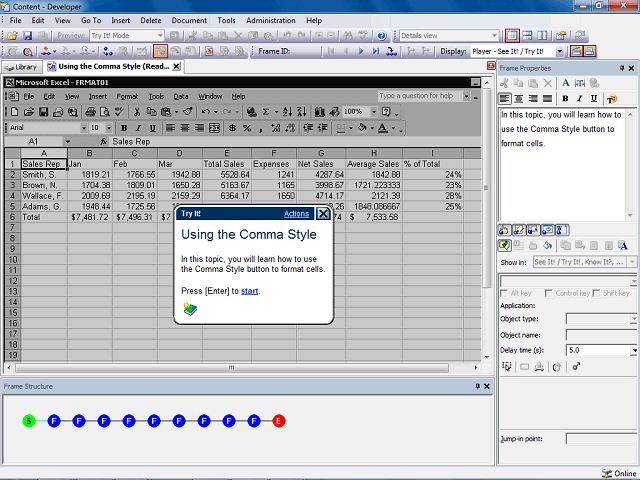Click the Next Frame blue arrow
The height and width of the screenshot is (480, 640).
(361, 51)
